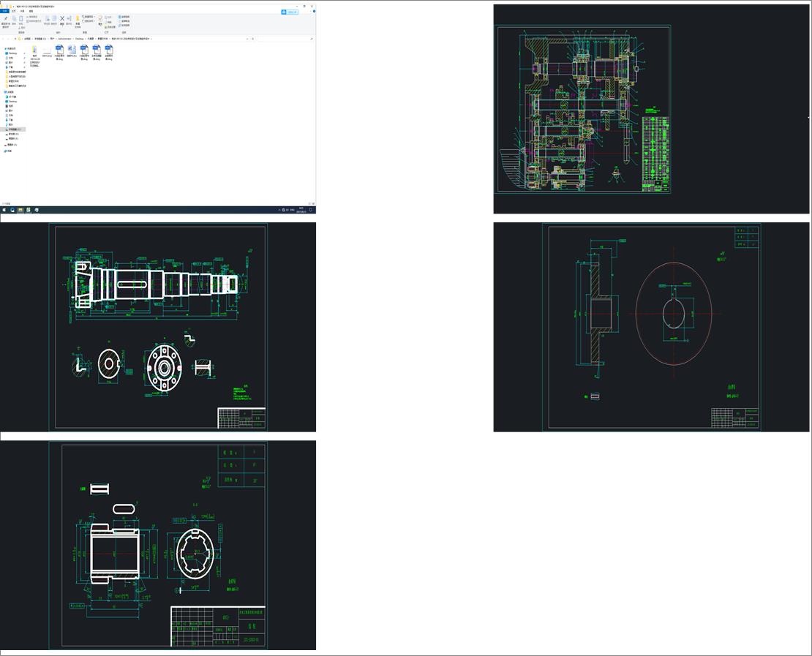812x656 pixels.
Task: Click the Explorer help question icon
Action: tap(314, 11)
